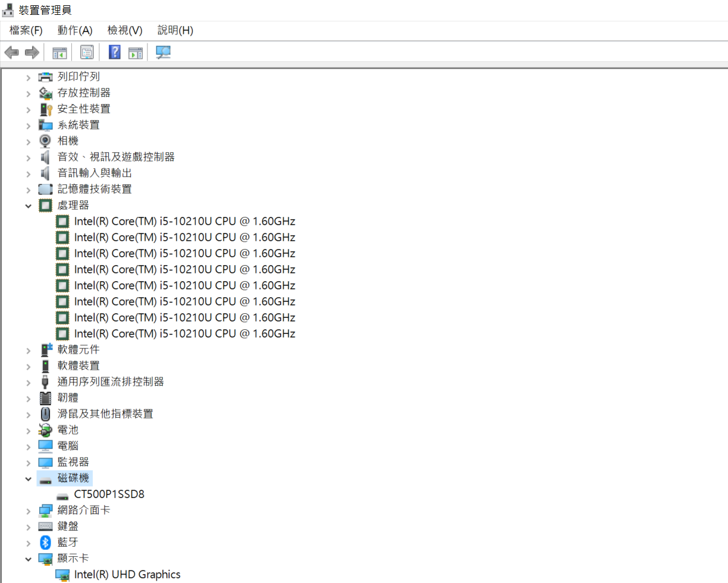
Task: Expand 音效、視訊及遊戲控制器 category
Action: pyautogui.click(x=28, y=157)
